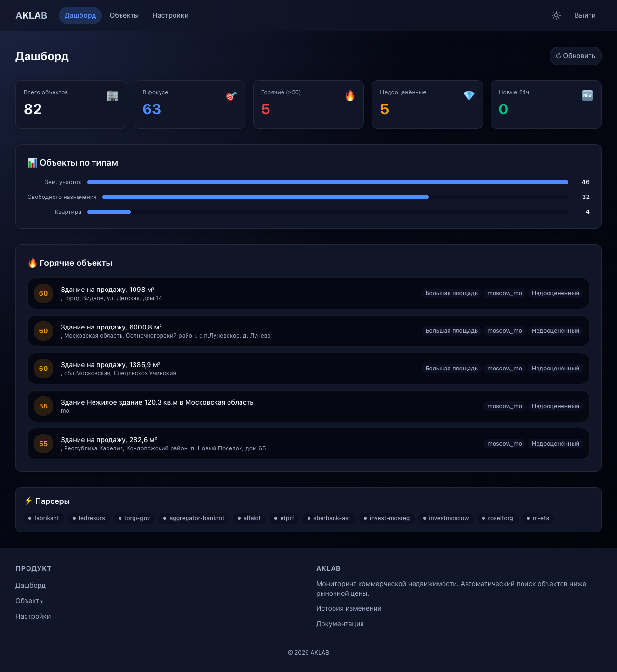
Task: Click the Выйти logout button
Action: point(585,15)
